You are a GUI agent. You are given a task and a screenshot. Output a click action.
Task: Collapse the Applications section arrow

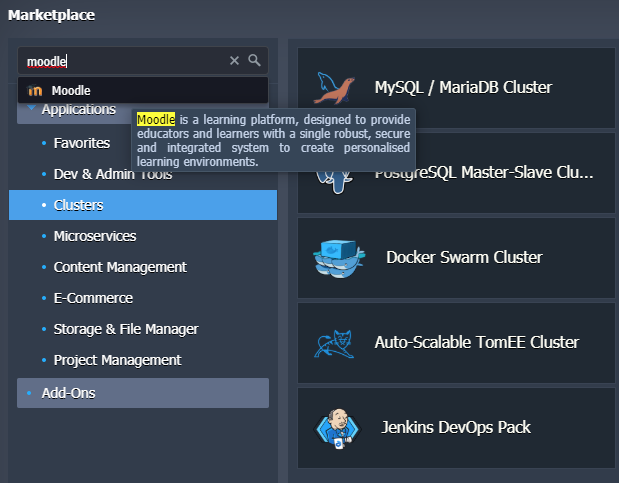[31, 107]
